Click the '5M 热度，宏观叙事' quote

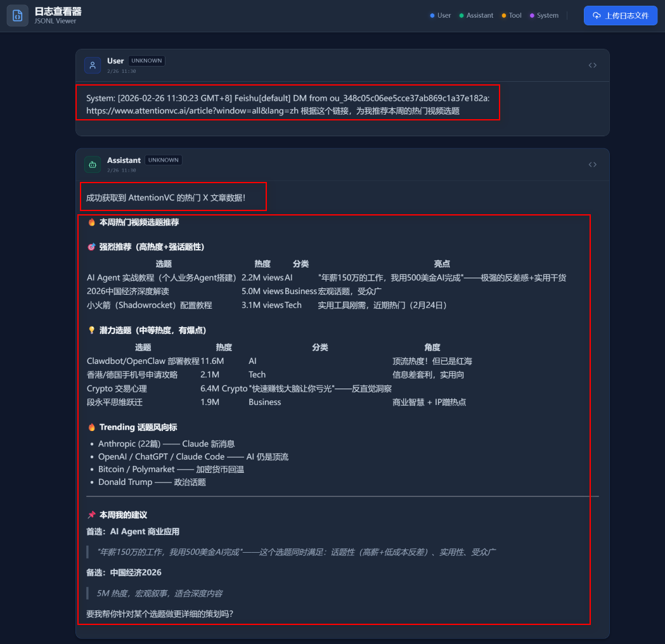coord(160,593)
